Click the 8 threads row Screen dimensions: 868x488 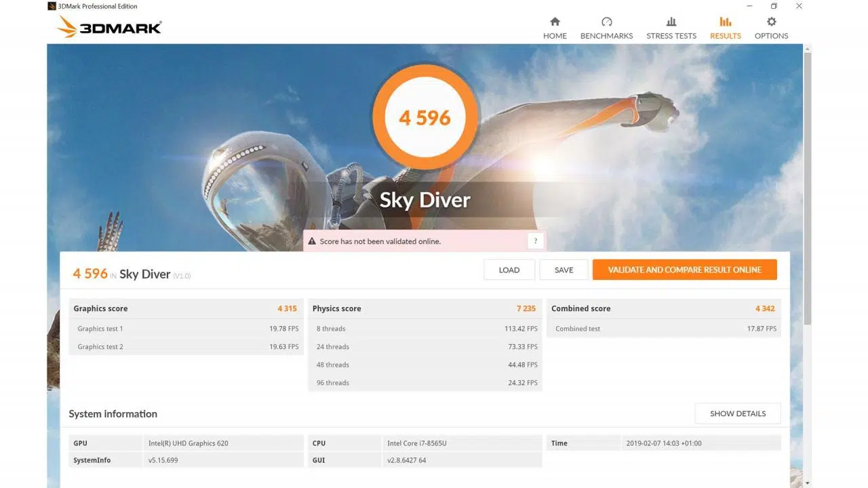click(x=425, y=329)
